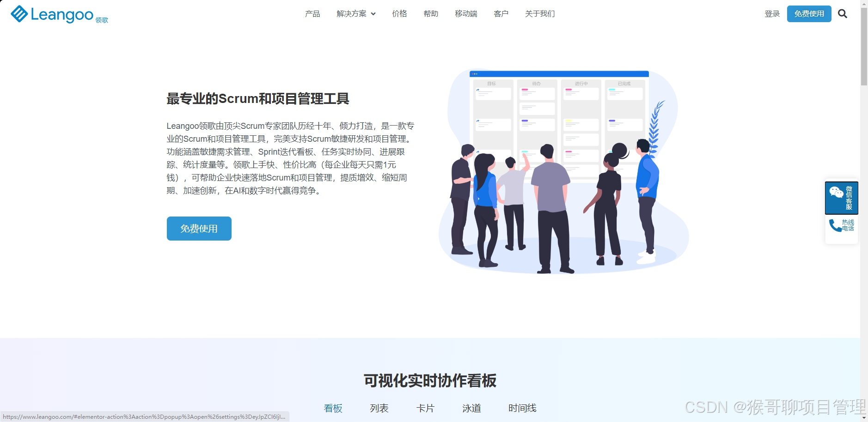The image size is (868, 422).
Task: Expand the 解决方案 dropdown menu
Action: (352, 14)
